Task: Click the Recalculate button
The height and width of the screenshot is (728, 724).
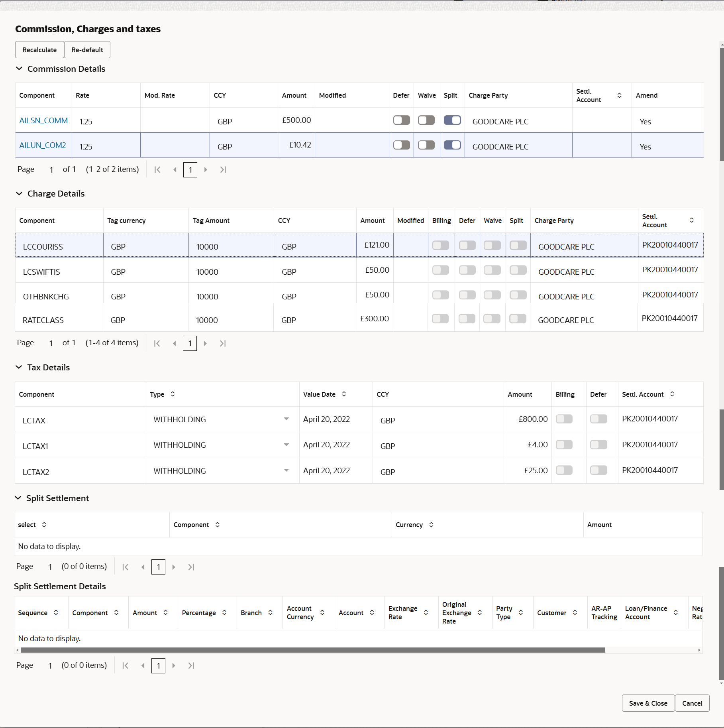Action: pyautogui.click(x=39, y=49)
